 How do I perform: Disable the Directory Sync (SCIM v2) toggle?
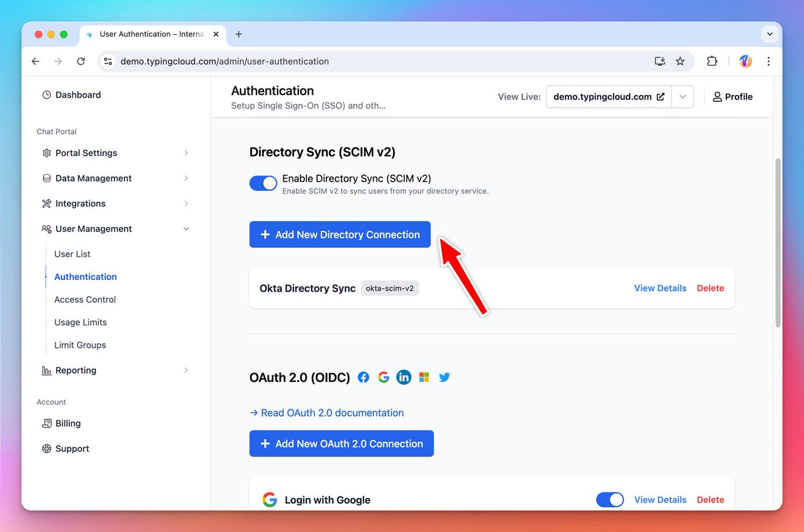coord(263,184)
